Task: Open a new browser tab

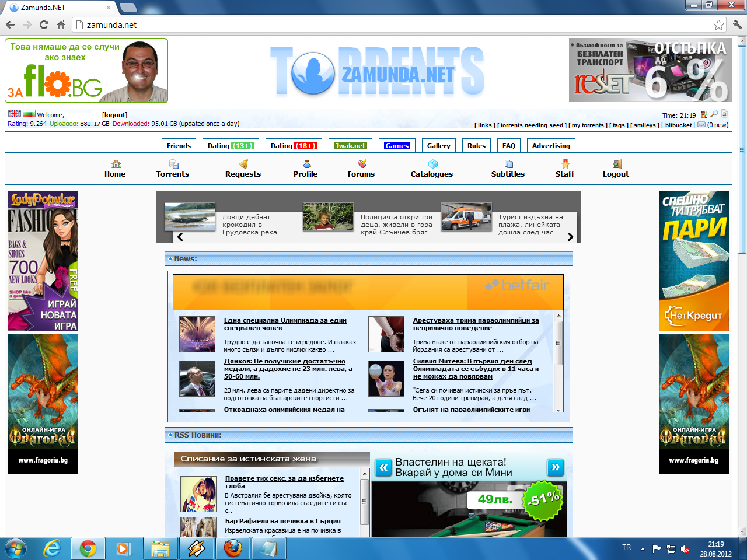Action: pos(128,8)
